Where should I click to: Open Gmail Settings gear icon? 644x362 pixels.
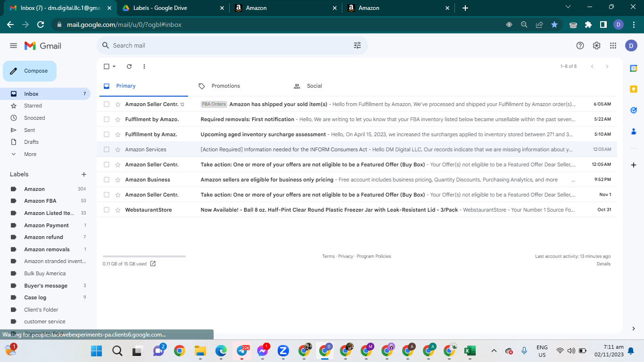pyautogui.click(x=596, y=46)
